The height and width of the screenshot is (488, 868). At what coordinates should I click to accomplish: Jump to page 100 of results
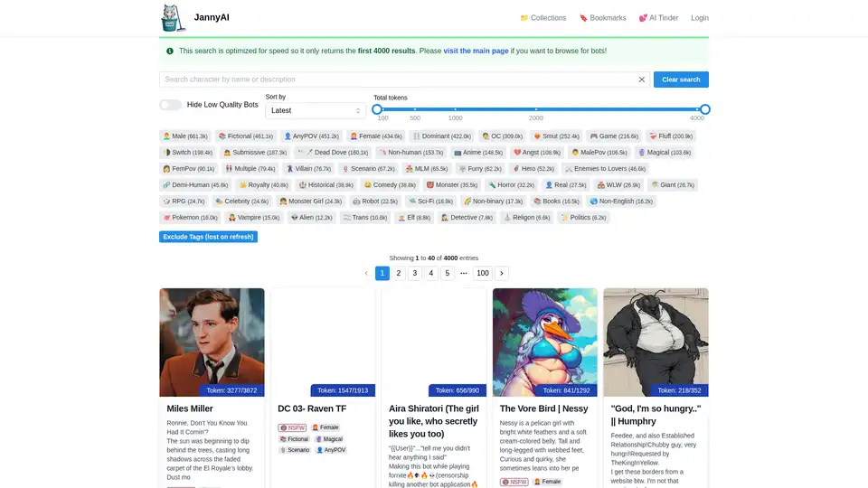click(483, 273)
